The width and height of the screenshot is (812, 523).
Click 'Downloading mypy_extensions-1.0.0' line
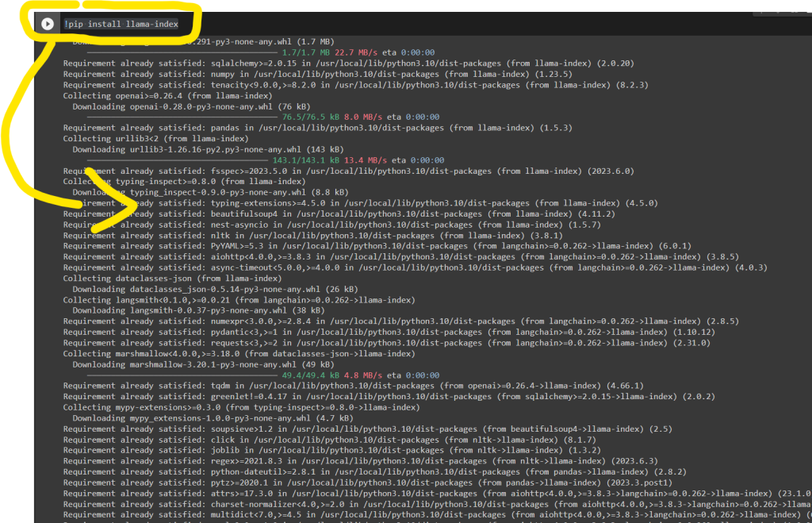213,418
